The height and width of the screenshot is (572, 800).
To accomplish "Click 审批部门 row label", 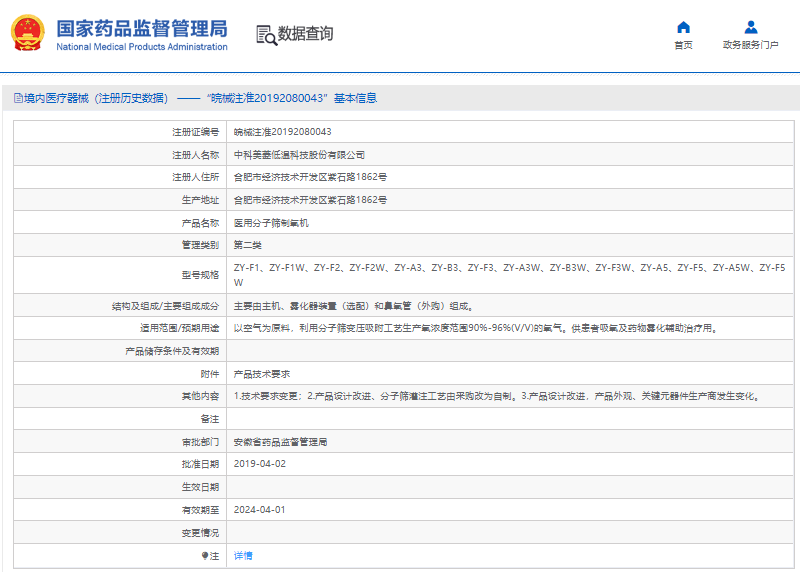I will tap(200, 442).
